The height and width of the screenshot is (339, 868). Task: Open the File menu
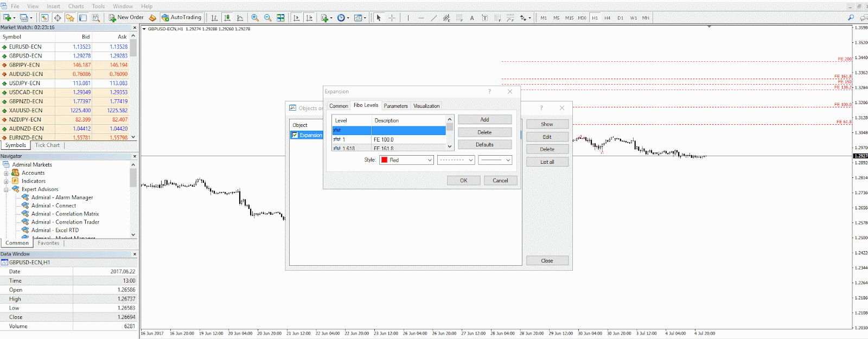click(15, 6)
